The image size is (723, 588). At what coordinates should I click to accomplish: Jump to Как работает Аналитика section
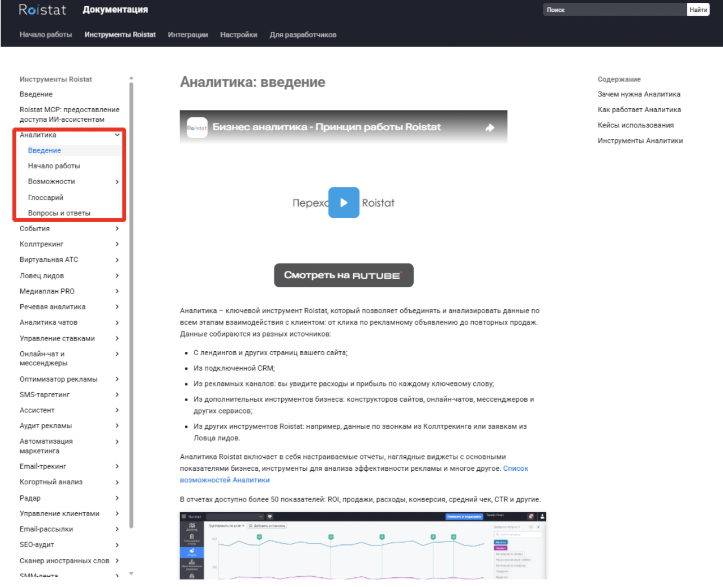click(x=639, y=110)
